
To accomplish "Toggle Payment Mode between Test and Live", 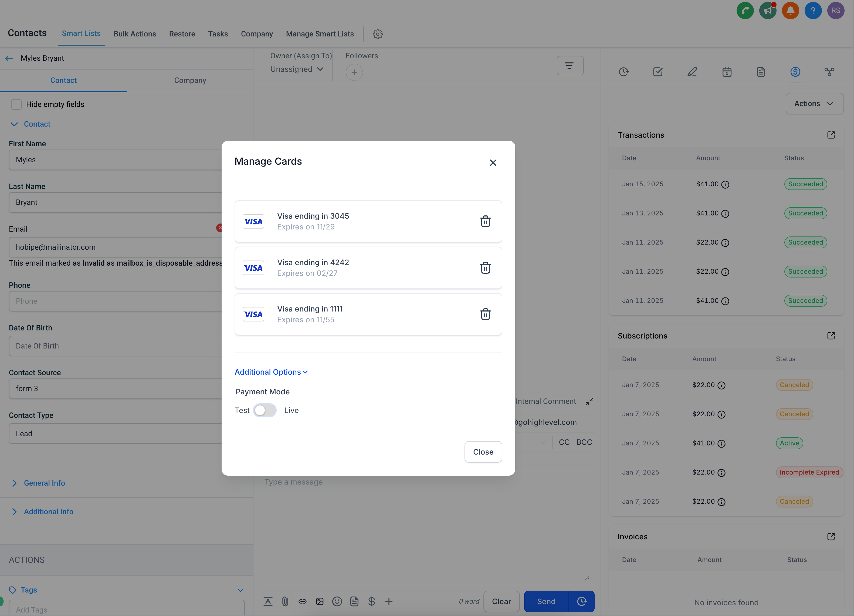I will (x=265, y=410).
